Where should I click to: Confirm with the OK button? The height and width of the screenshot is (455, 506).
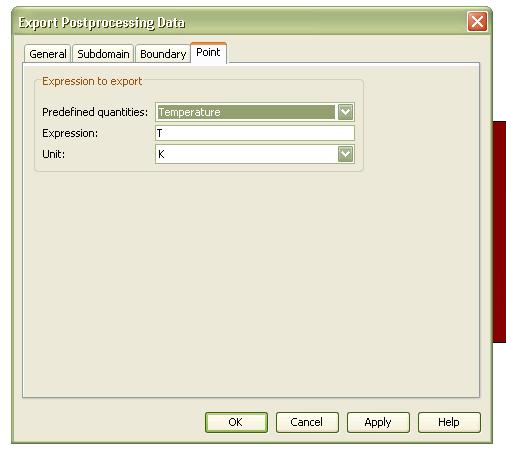pyautogui.click(x=236, y=422)
